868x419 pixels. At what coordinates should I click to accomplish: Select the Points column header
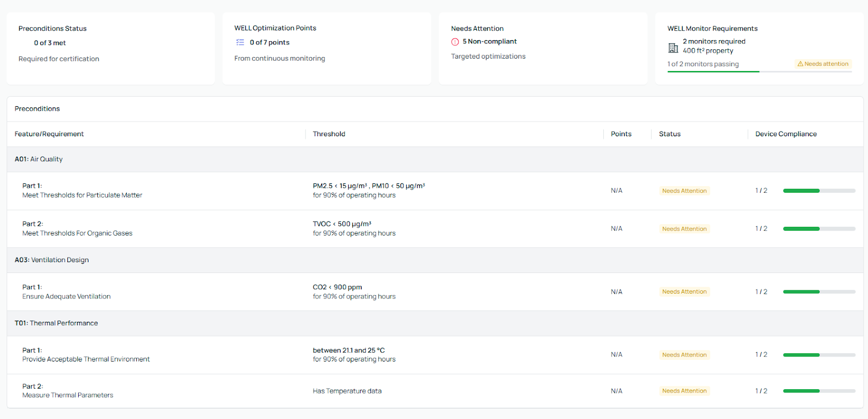tap(621, 134)
